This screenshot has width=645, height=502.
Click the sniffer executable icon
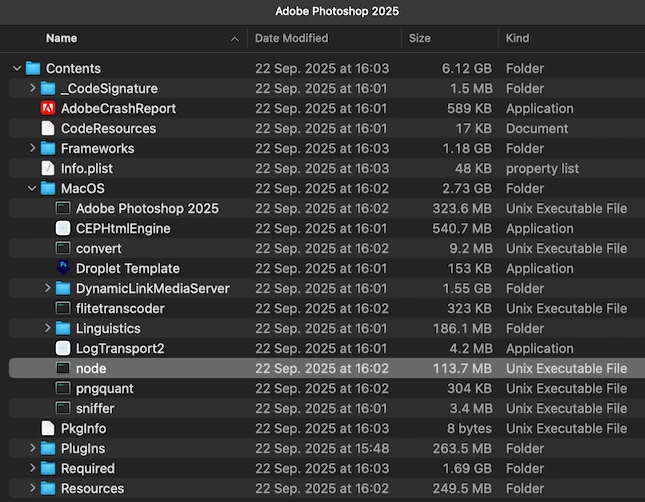tap(63, 408)
